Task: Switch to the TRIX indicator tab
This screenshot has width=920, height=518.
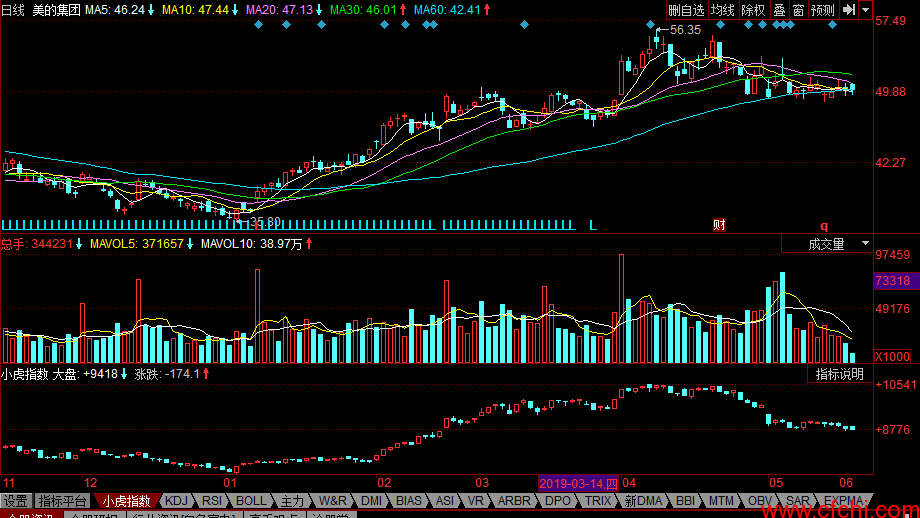Action: 598,501
